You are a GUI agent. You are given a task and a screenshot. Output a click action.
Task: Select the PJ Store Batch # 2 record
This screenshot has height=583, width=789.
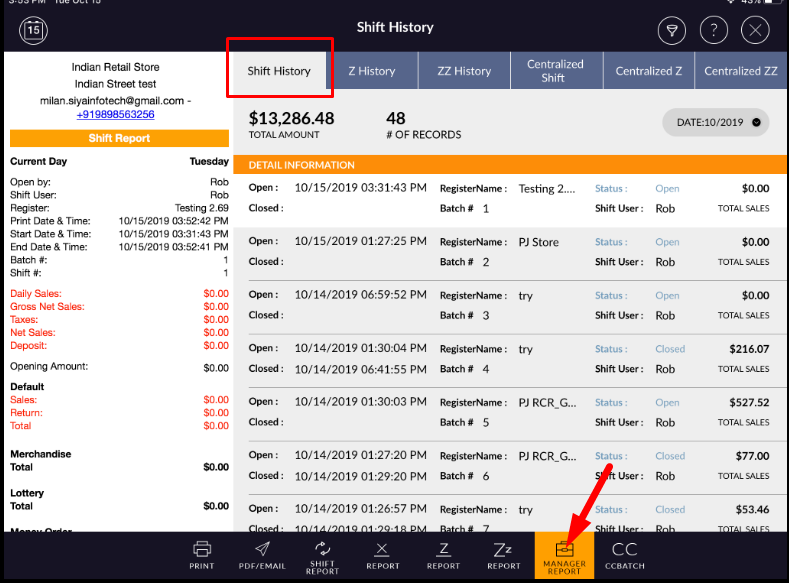point(510,252)
